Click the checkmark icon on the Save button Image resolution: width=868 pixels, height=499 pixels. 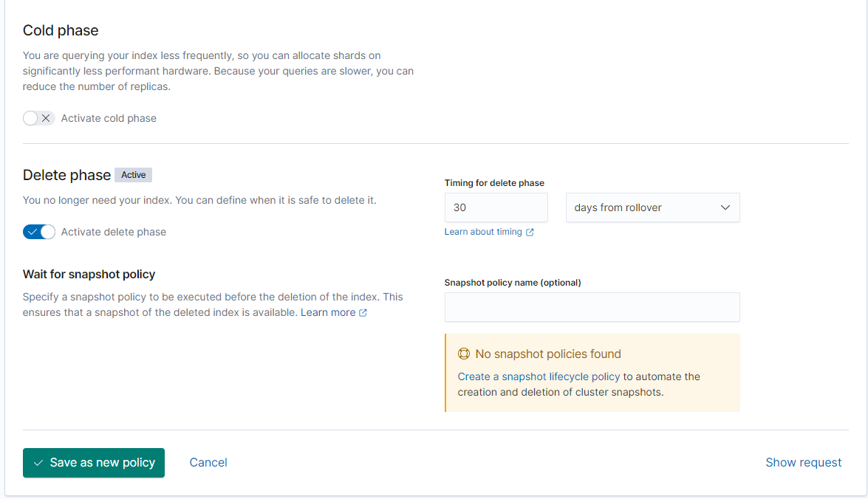tap(38, 463)
